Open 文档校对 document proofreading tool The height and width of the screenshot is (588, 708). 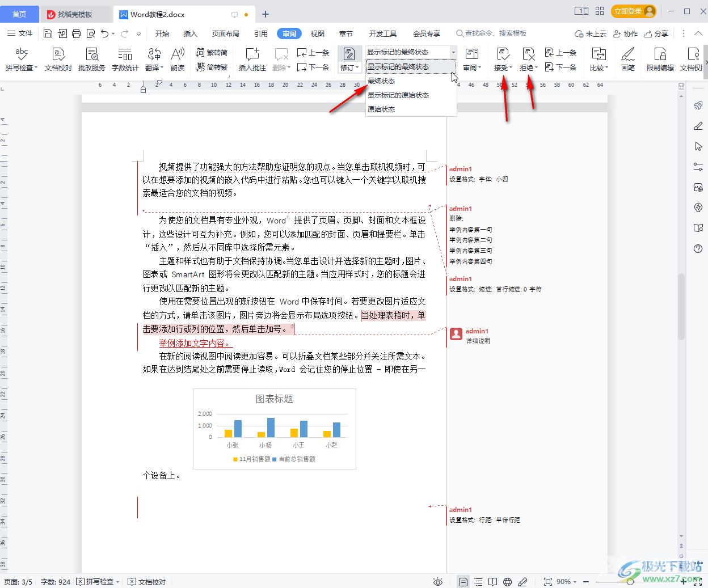pyautogui.click(x=58, y=60)
